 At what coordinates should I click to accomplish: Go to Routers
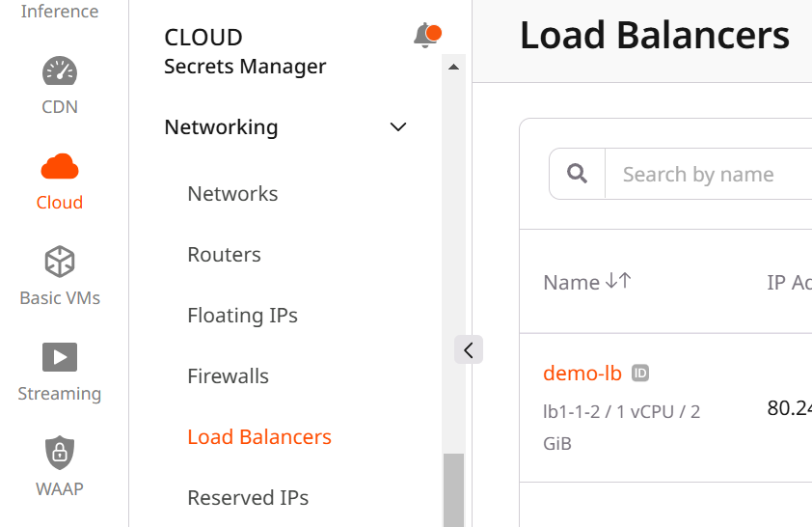pyautogui.click(x=224, y=255)
